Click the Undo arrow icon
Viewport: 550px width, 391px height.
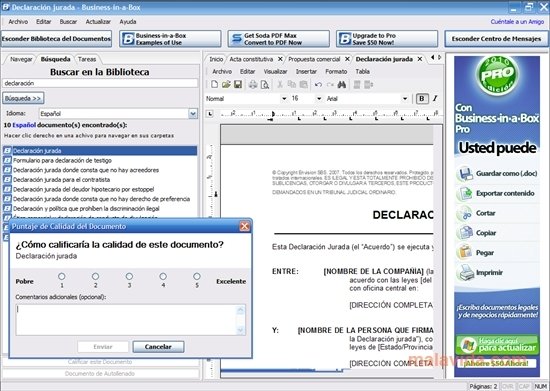pyautogui.click(x=318, y=85)
